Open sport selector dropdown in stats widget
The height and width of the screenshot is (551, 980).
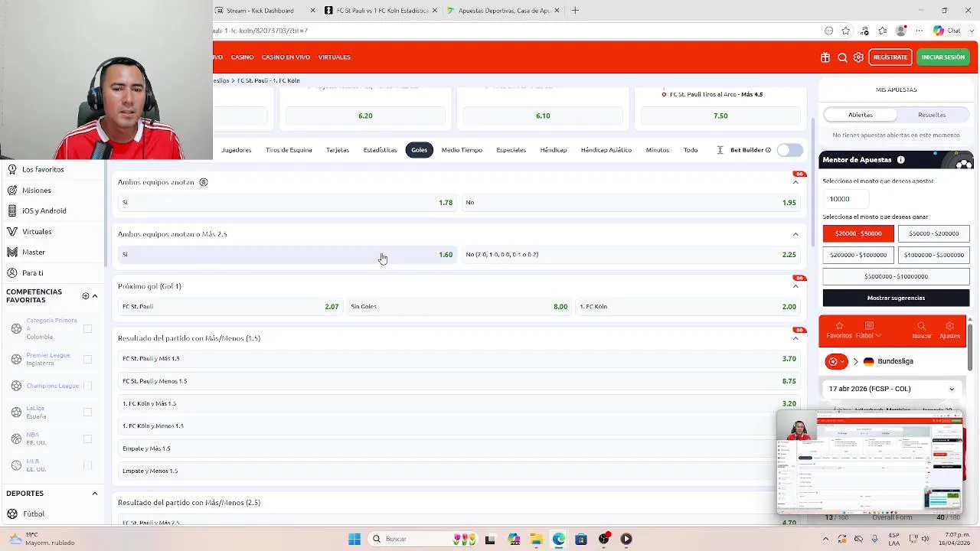pos(836,361)
